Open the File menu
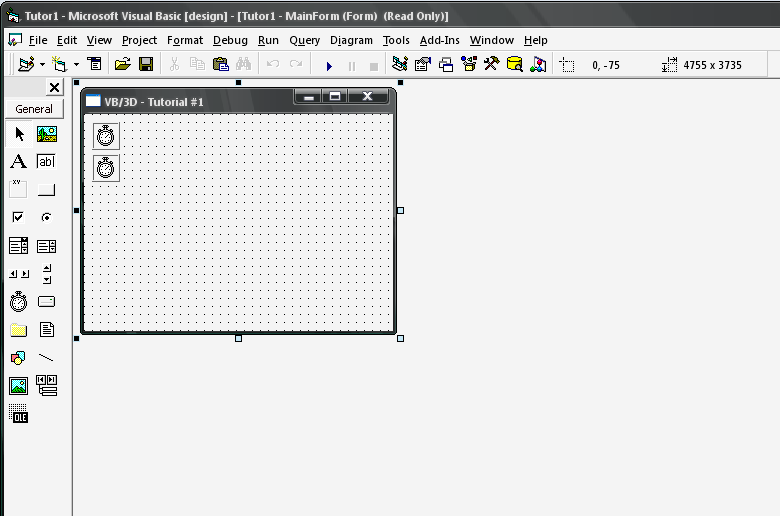Image resolution: width=780 pixels, height=516 pixels. point(38,40)
